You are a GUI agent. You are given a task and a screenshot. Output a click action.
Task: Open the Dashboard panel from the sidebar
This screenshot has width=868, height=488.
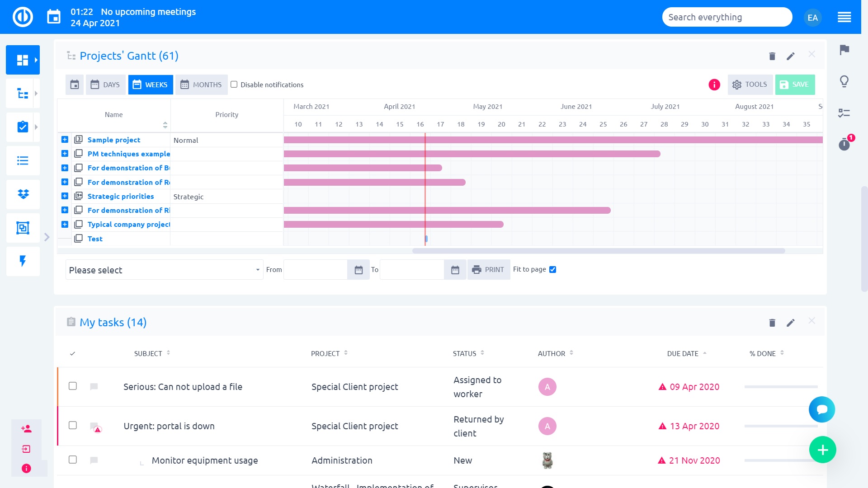[23, 60]
